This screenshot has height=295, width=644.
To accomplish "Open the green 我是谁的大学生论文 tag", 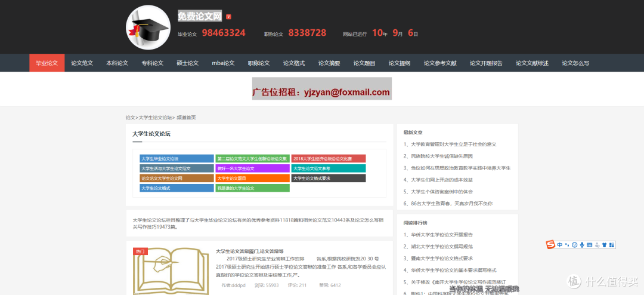I will click(x=253, y=188).
